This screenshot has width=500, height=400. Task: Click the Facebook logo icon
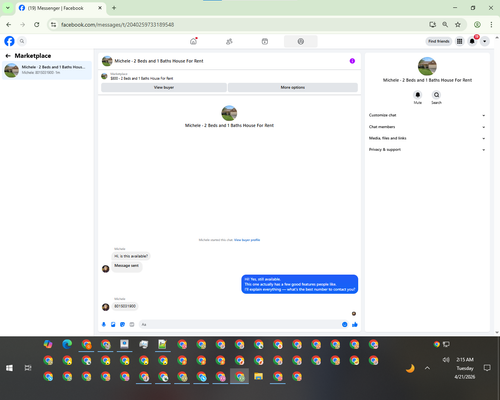click(x=9, y=41)
